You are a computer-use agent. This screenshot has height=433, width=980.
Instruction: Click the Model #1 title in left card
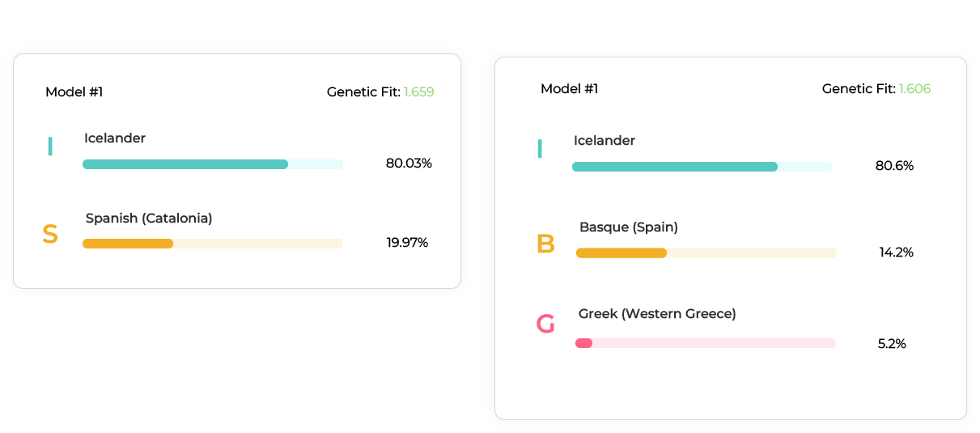(x=74, y=92)
